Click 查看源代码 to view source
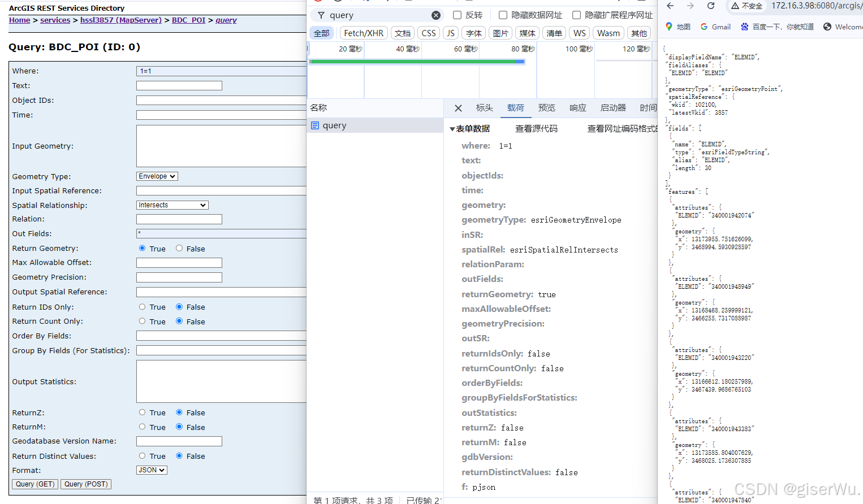The image size is (863, 504). coord(536,129)
